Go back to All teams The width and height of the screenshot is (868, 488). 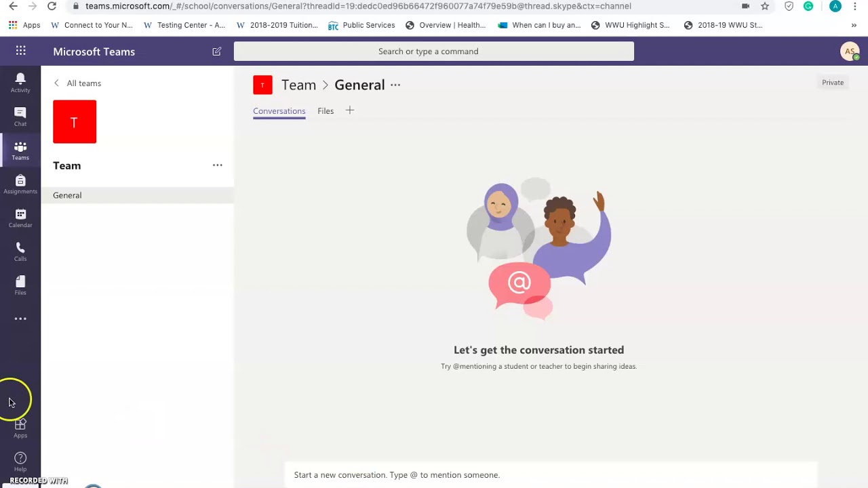coord(77,83)
